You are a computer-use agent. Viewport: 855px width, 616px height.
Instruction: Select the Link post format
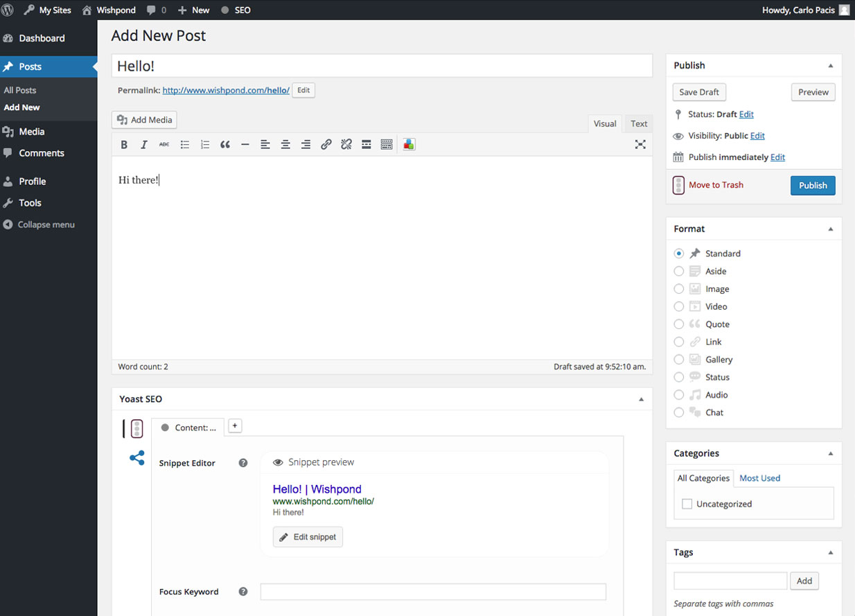(x=679, y=342)
